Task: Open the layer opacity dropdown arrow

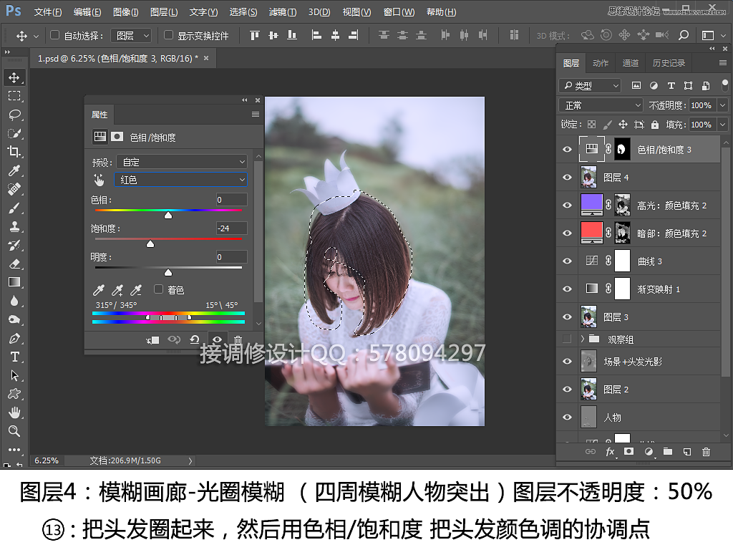Action: coord(723,105)
